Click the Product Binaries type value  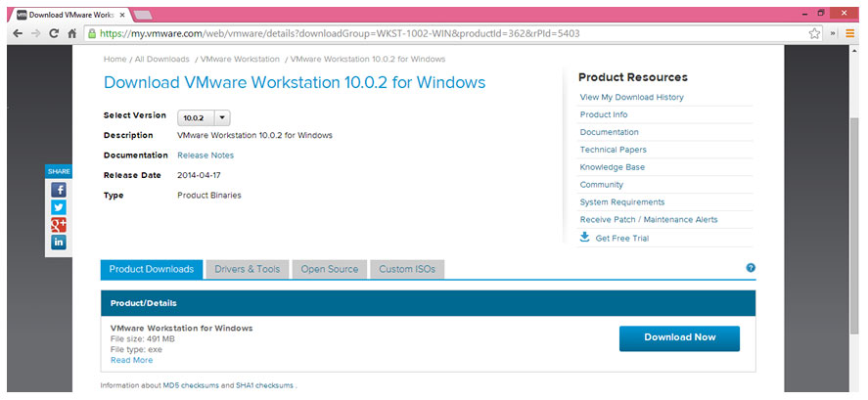tap(209, 196)
